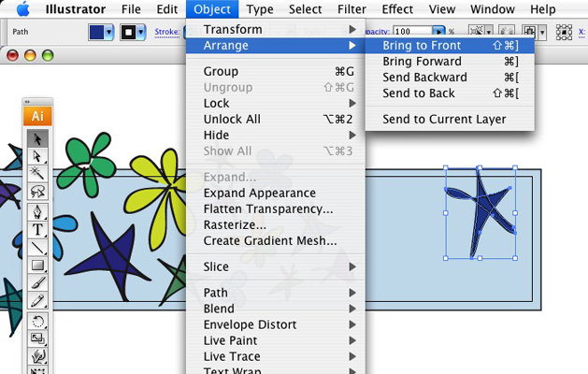
Task: Select the Pen tool
Action: 37,212
